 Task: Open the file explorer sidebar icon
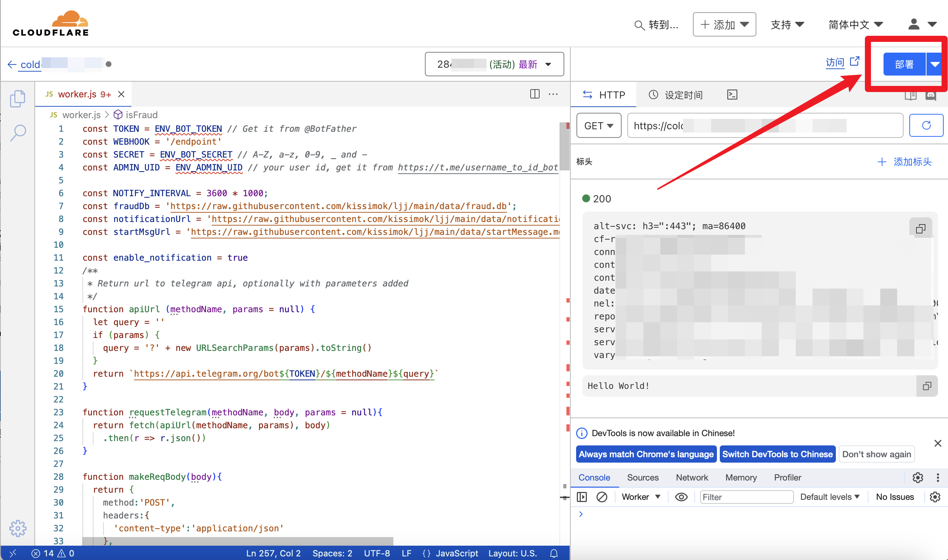pos(18,99)
